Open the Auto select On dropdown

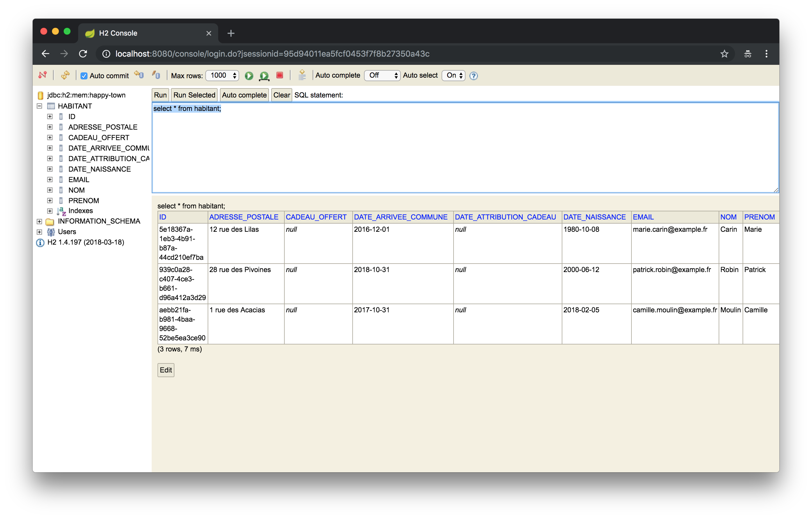453,75
